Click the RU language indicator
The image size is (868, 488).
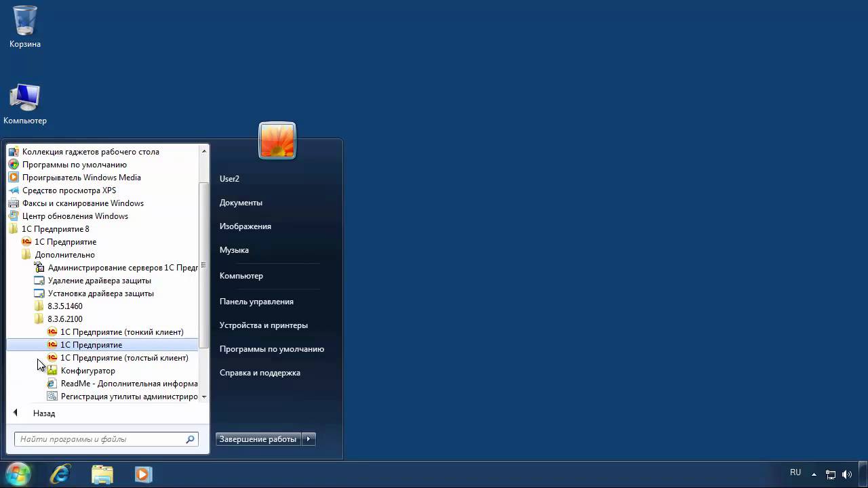[x=795, y=472]
